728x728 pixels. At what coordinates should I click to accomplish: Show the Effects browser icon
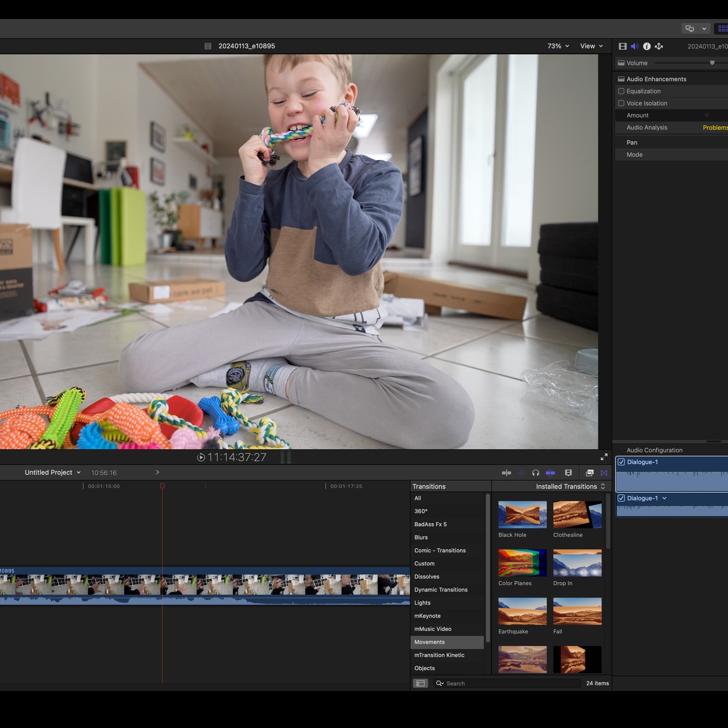click(x=589, y=473)
